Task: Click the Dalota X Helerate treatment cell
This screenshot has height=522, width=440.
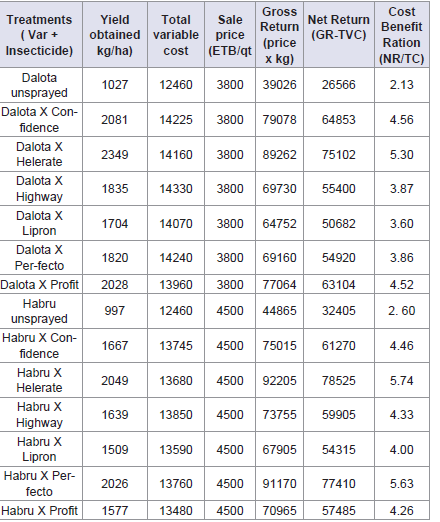Action: point(39,154)
